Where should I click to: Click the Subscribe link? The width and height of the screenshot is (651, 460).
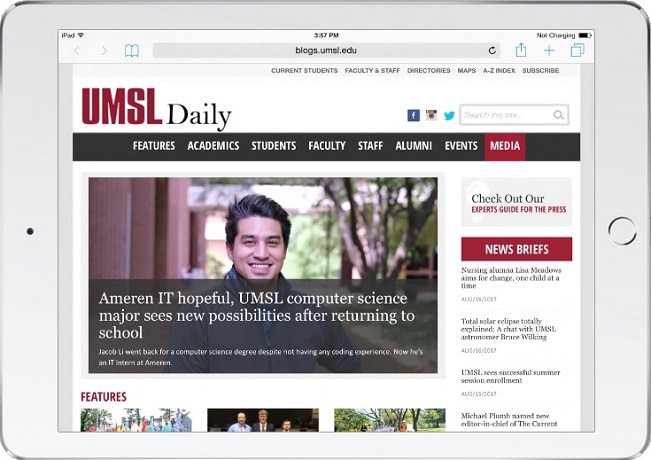point(541,71)
